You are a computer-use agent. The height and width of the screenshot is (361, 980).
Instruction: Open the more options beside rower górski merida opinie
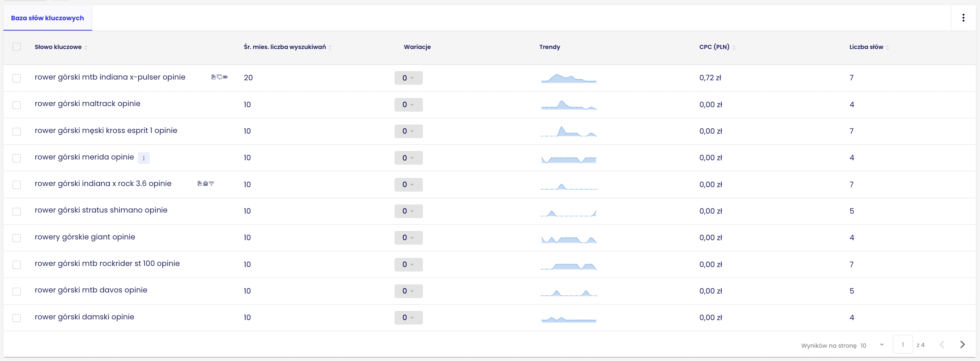point(143,158)
